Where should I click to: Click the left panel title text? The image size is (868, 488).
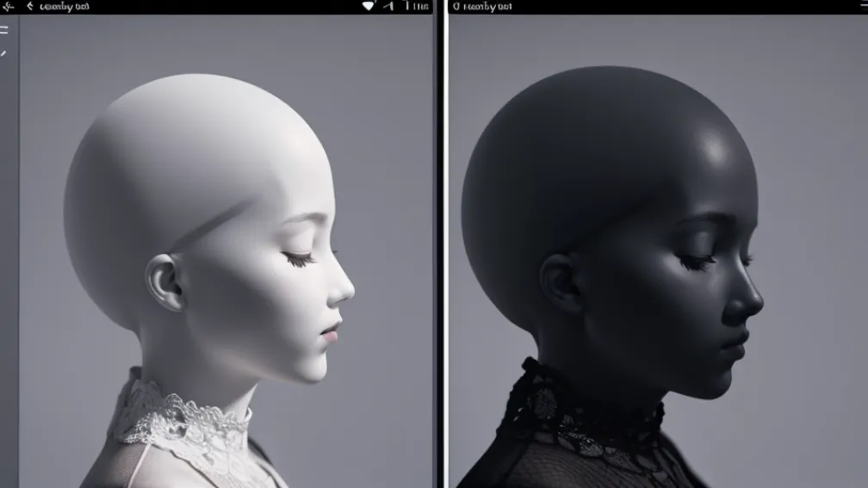tap(65, 7)
